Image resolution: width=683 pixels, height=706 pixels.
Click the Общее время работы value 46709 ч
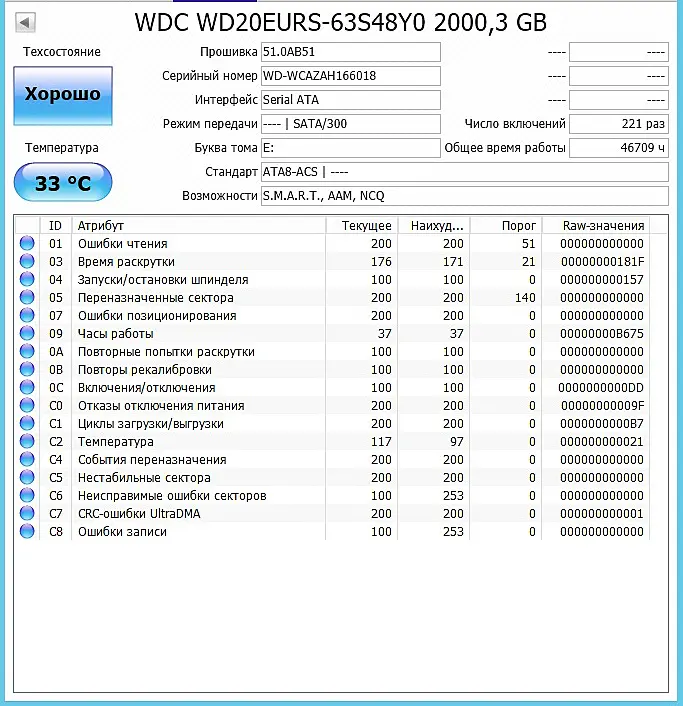click(x=619, y=148)
